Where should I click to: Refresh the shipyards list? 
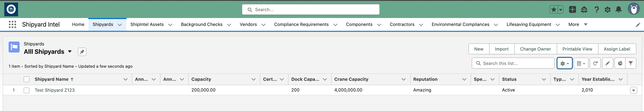(x=595, y=63)
